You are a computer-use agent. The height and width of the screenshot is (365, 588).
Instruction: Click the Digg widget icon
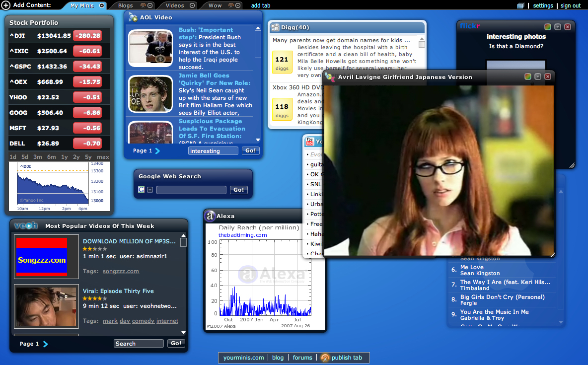tap(275, 27)
